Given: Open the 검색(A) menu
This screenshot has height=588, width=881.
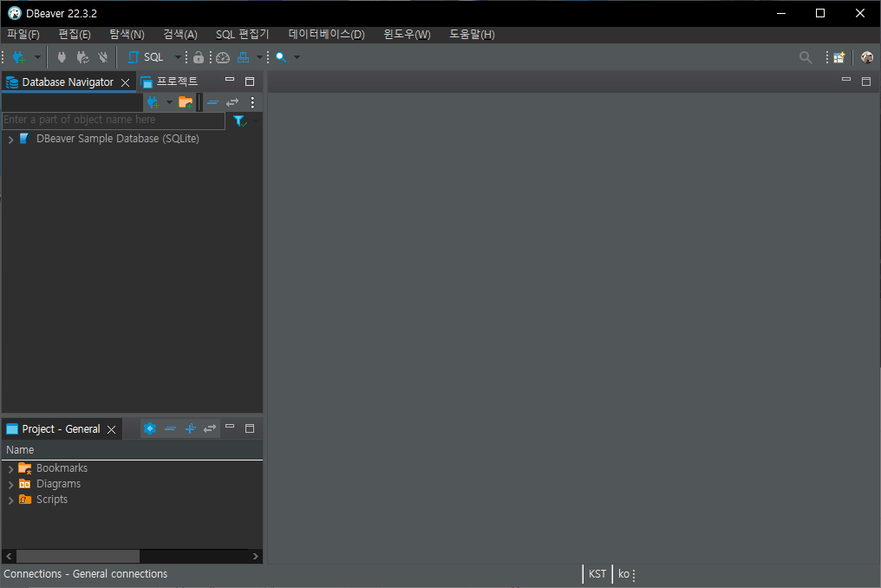Looking at the screenshot, I should click(x=180, y=35).
